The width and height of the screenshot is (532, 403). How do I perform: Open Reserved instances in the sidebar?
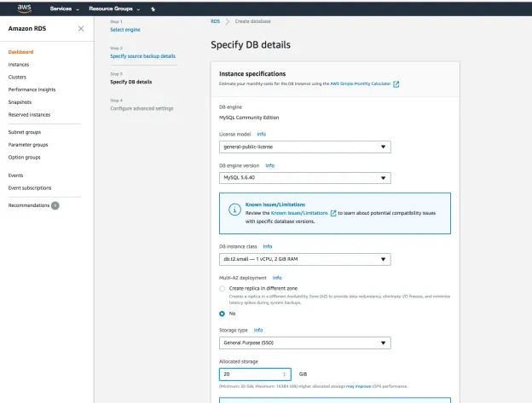[29, 114]
